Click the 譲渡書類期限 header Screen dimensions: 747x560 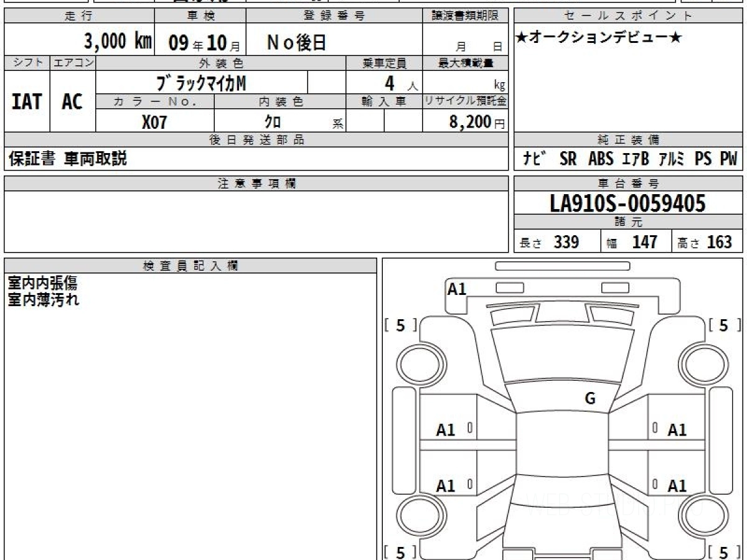[x=466, y=16]
